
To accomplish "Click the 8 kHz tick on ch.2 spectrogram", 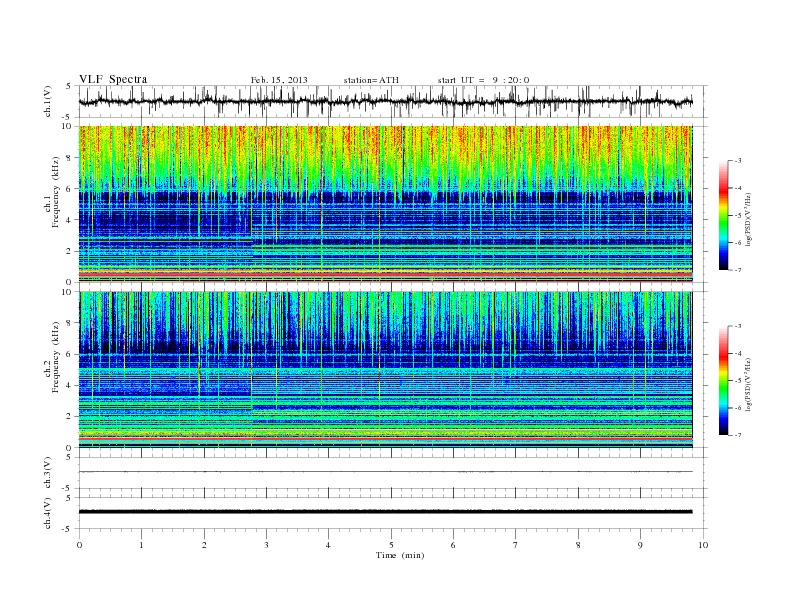I will [x=69, y=323].
